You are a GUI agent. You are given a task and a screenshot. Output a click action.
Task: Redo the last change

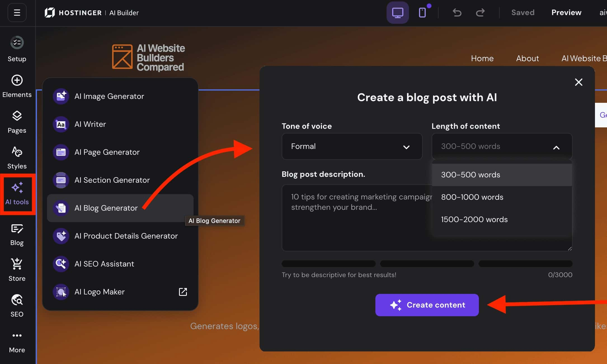[480, 13]
